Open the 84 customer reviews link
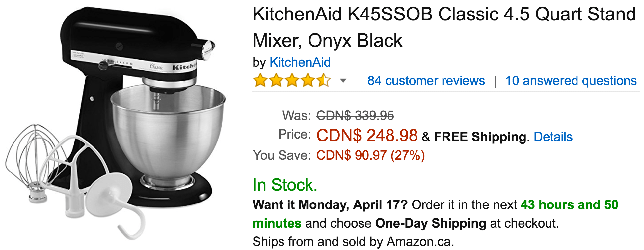Screen dimensions: 644x250 (x=426, y=81)
